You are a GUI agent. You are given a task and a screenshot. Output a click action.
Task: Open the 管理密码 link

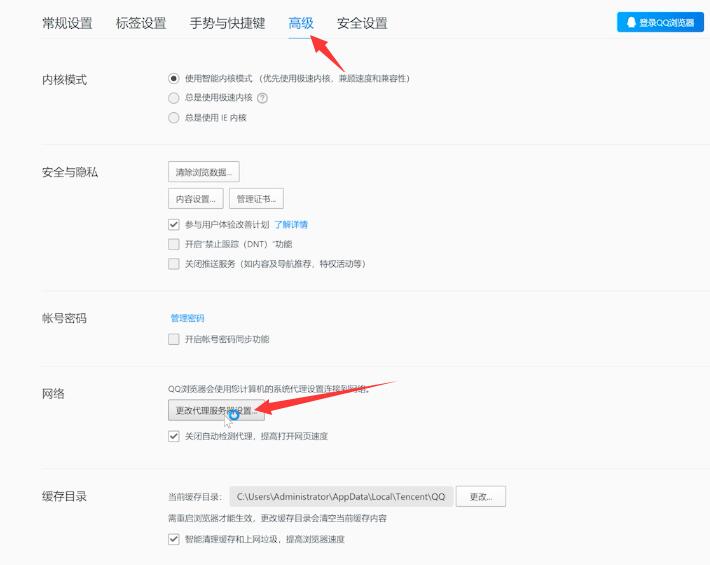[x=187, y=318]
